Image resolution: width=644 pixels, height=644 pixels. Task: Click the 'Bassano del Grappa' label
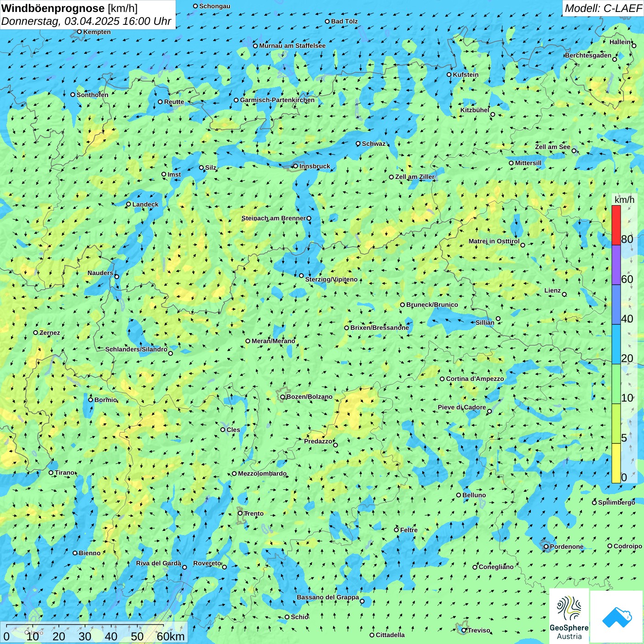tap(328, 597)
